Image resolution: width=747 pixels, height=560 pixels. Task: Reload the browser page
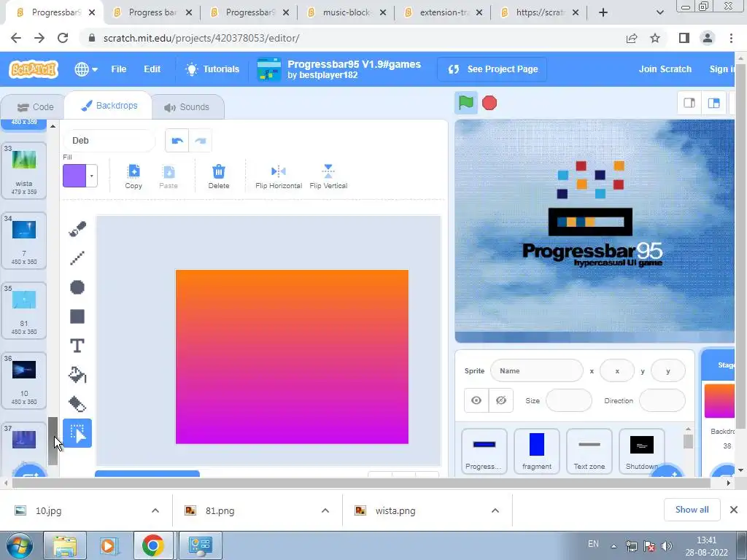(63, 38)
